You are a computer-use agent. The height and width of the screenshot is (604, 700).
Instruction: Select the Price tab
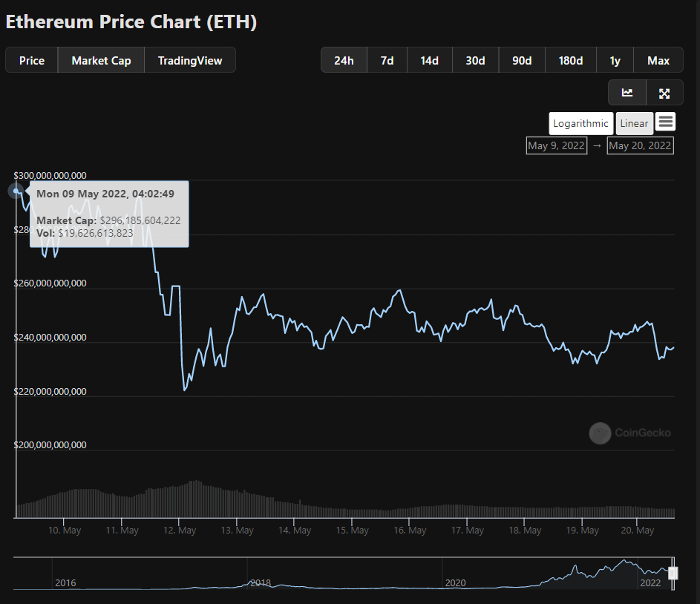[32, 60]
